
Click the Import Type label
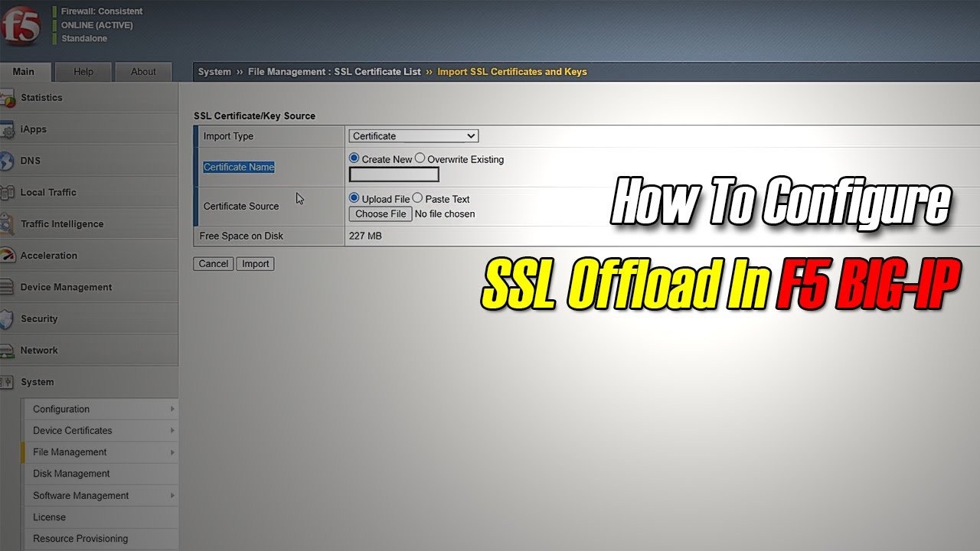point(228,136)
